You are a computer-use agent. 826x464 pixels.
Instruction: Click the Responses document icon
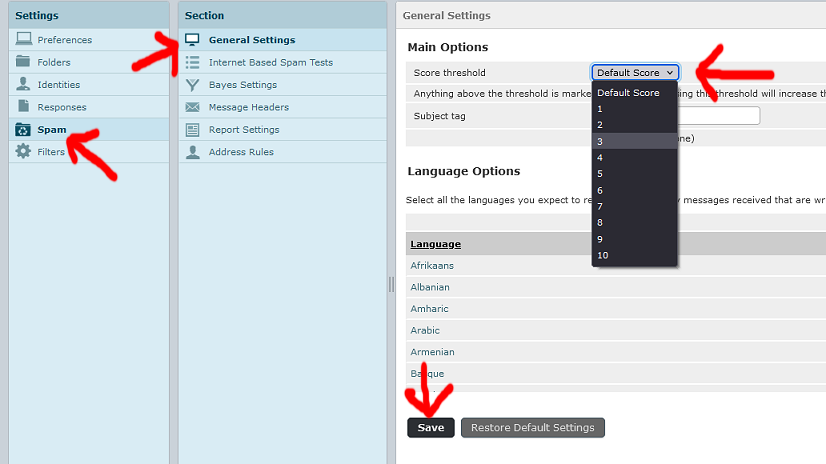(23, 107)
